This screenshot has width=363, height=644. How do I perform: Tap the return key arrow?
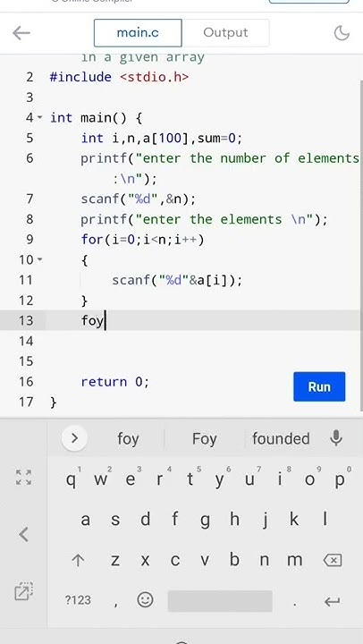click(x=332, y=601)
